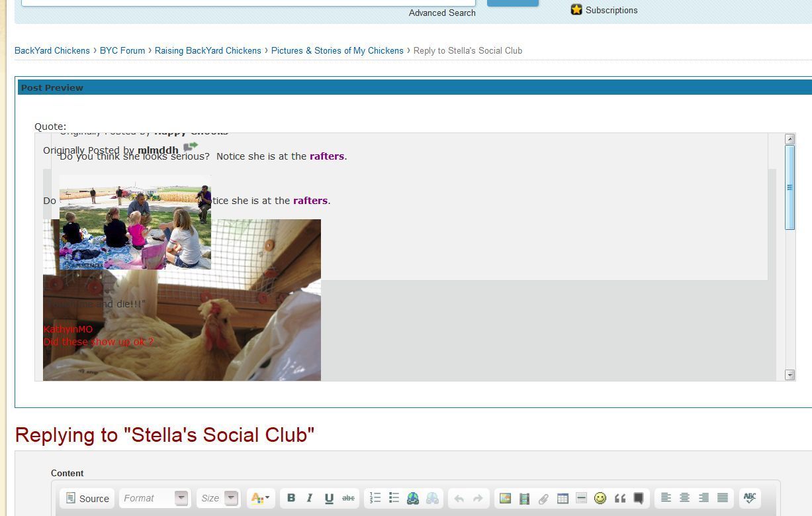This screenshot has height=516, width=812.
Task: Toggle Source view mode
Action: pos(87,498)
